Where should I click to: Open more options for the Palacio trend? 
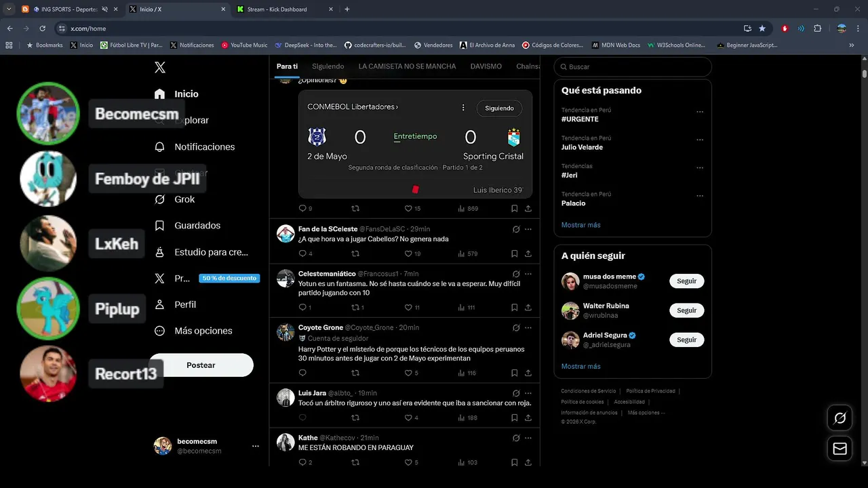tap(700, 196)
